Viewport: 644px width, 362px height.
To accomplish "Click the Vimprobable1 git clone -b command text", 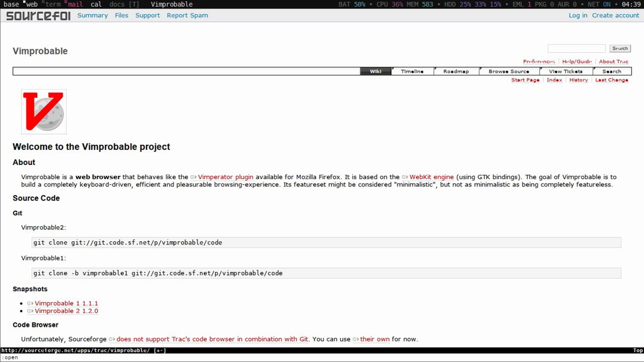I will pos(158,273).
